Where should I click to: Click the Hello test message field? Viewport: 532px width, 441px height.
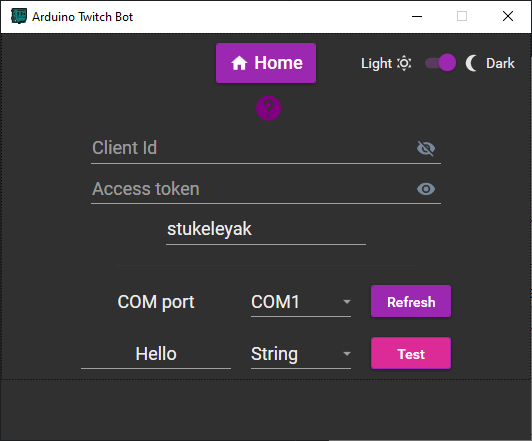point(156,354)
